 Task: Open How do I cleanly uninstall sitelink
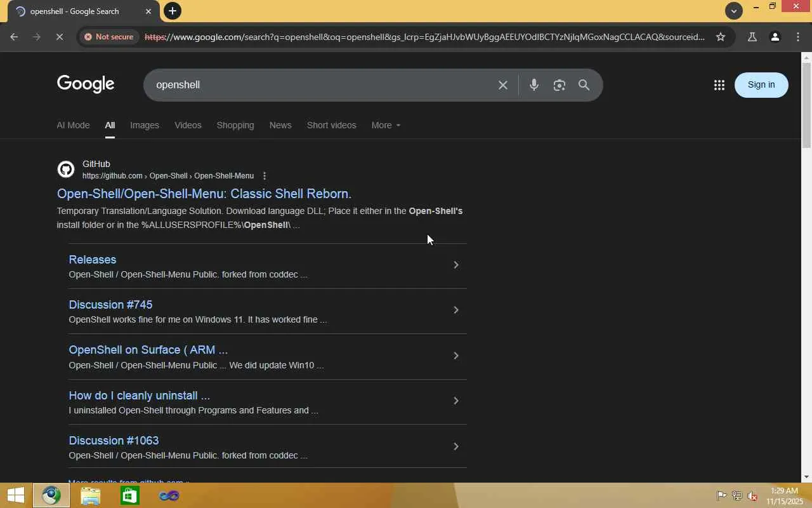coord(139,396)
